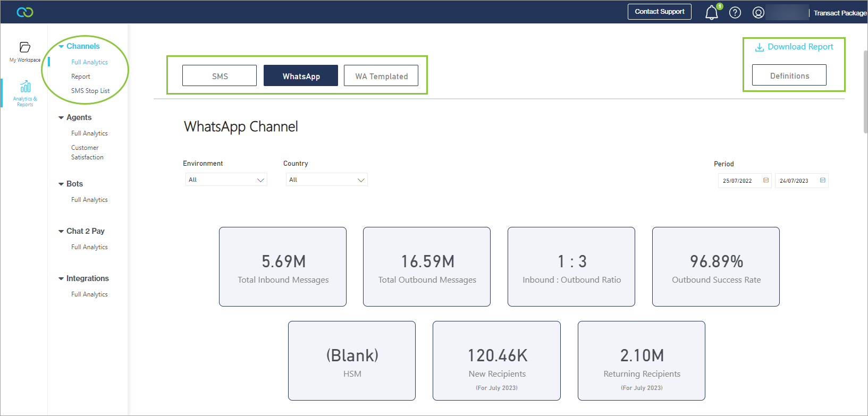Click the Total Inbound Messages card
This screenshot has height=416, width=868.
click(283, 267)
